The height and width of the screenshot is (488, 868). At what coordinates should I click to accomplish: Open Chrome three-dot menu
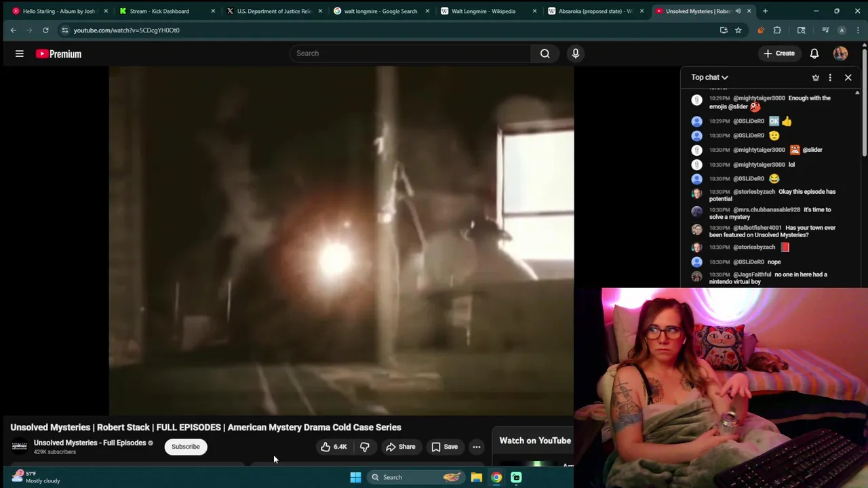tap(858, 30)
